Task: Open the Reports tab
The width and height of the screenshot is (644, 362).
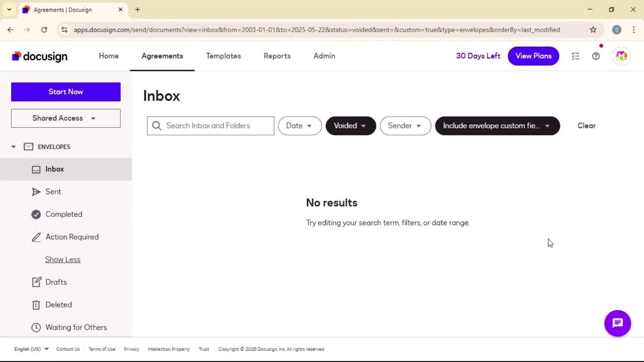Action: [x=277, y=56]
